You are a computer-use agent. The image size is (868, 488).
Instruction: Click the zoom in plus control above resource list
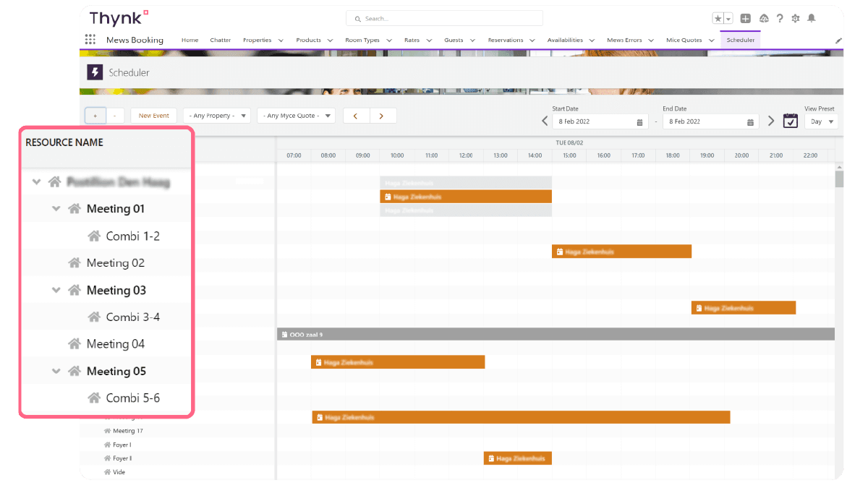point(95,115)
